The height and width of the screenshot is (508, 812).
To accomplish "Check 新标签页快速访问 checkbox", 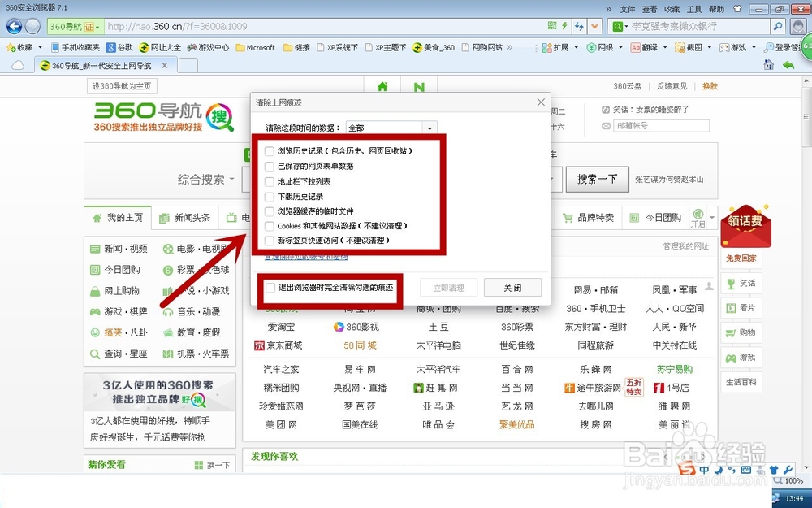I will coord(269,241).
